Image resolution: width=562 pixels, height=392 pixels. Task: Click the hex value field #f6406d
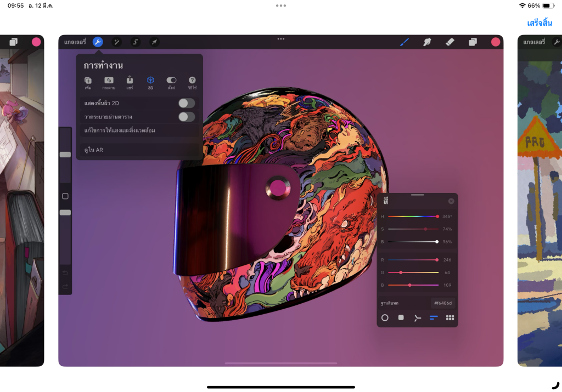pos(442,303)
